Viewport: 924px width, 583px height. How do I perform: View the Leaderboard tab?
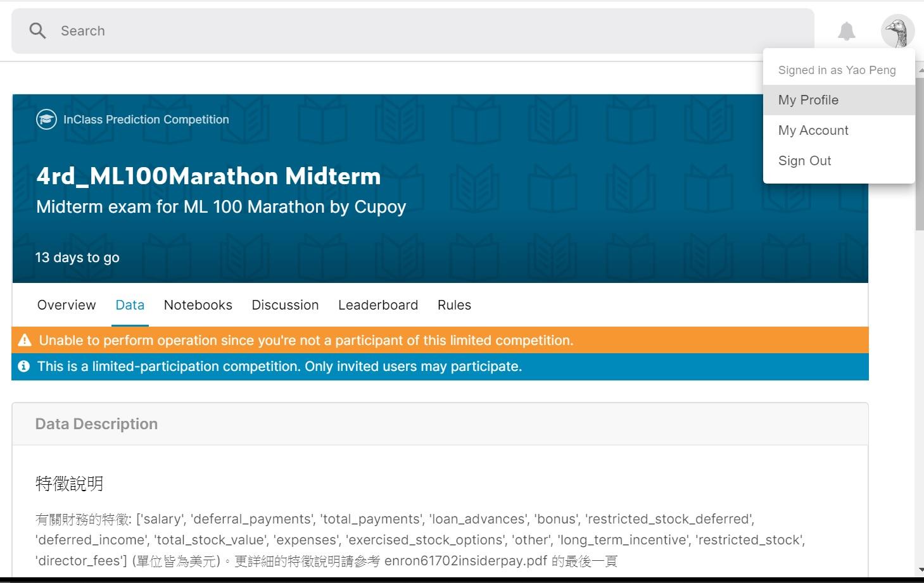[x=378, y=305]
